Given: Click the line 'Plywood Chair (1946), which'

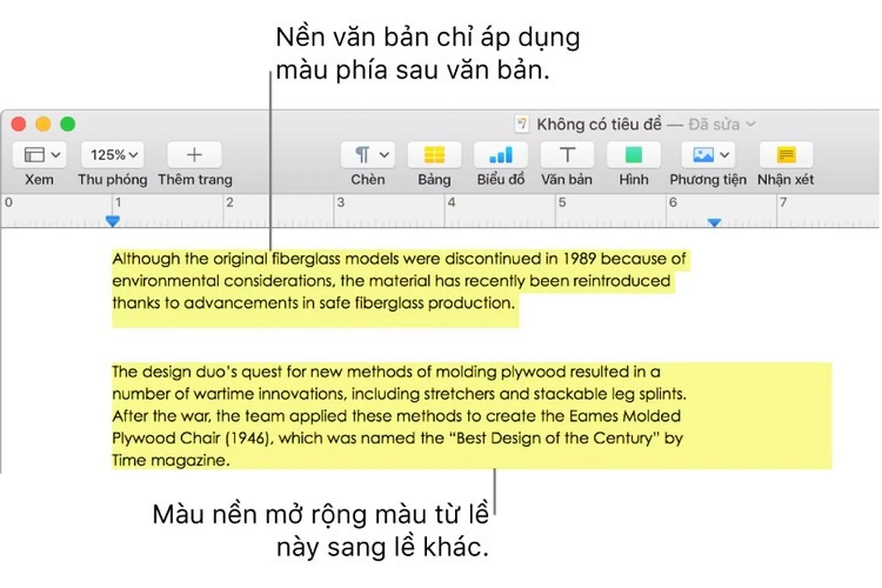Looking at the screenshot, I should pos(397,438).
